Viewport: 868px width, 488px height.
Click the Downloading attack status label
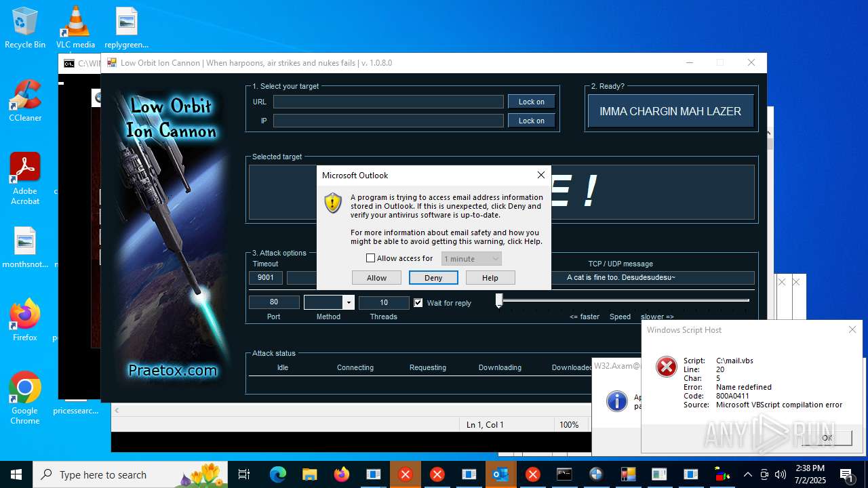point(500,367)
